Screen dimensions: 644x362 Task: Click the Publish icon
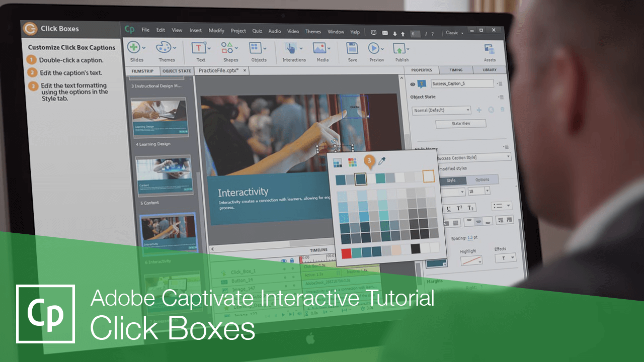(400, 49)
